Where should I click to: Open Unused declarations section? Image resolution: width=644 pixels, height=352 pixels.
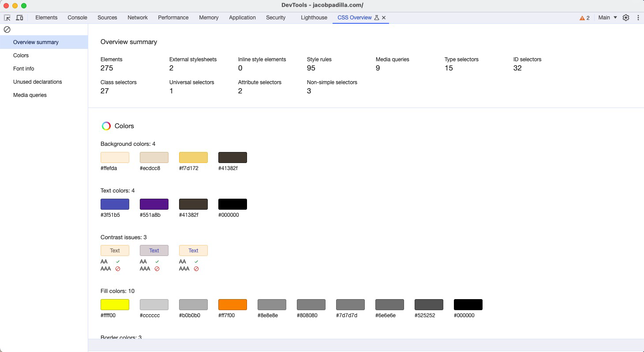(x=37, y=82)
